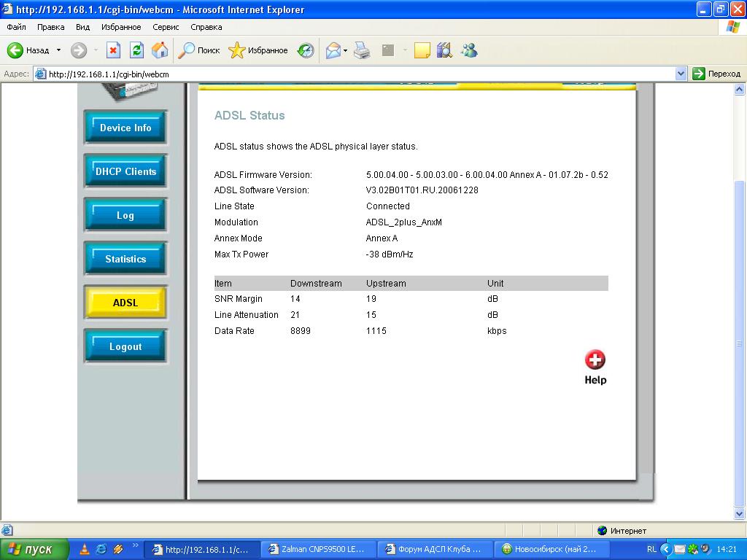Stop page loading with red X icon
The width and height of the screenshot is (747, 560).
click(x=113, y=50)
